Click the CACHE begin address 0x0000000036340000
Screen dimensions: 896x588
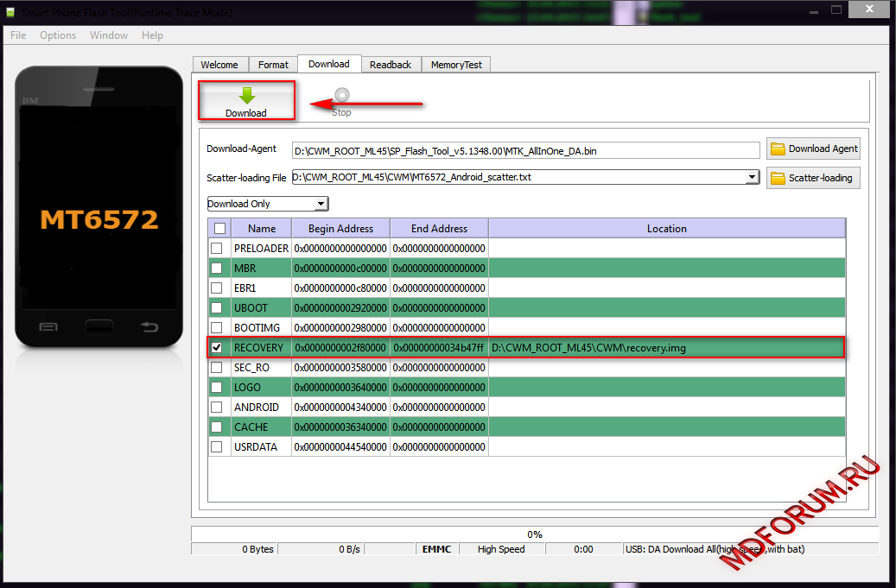[x=340, y=427]
